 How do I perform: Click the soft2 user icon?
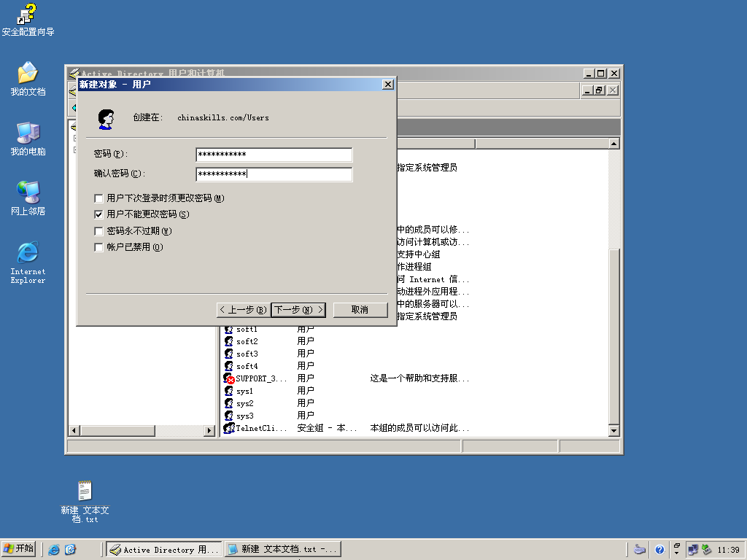[228, 341]
